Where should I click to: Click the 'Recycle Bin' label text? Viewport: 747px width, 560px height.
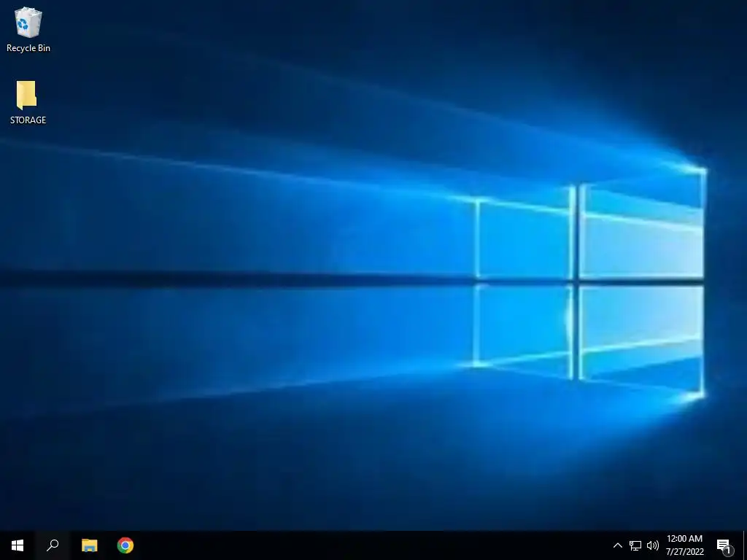coord(28,48)
